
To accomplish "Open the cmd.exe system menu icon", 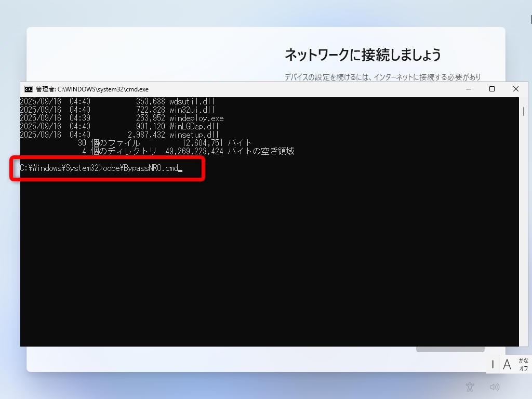I will point(29,89).
